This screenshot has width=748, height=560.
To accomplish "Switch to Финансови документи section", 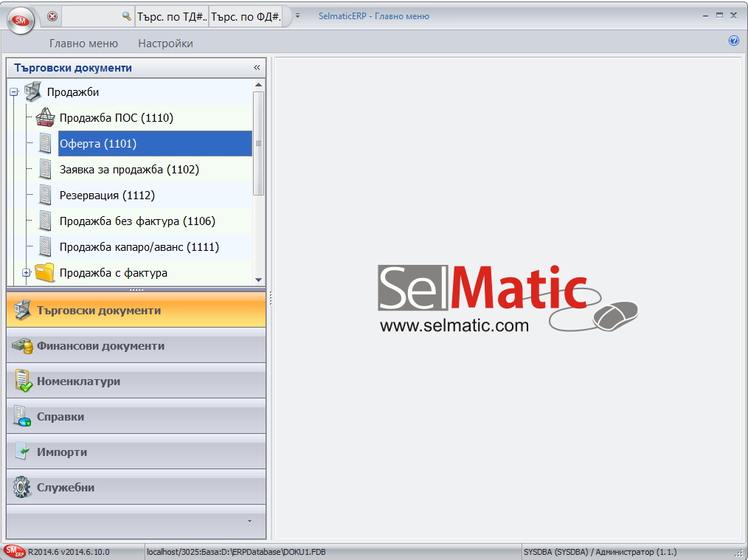I will (x=136, y=345).
